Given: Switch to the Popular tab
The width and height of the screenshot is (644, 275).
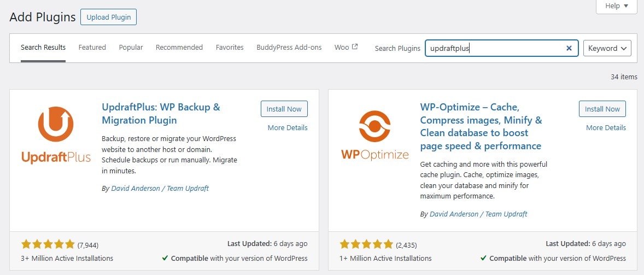Looking at the screenshot, I should (131, 48).
